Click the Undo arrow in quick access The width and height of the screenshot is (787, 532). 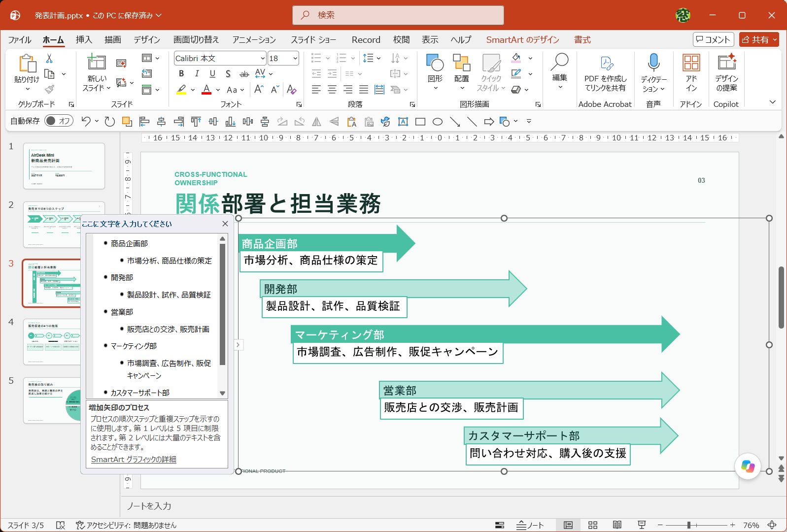point(86,121)
